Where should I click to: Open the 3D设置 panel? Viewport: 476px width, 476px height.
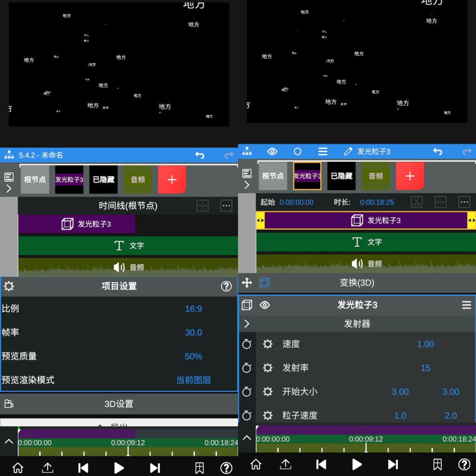[x=119, y=404]
